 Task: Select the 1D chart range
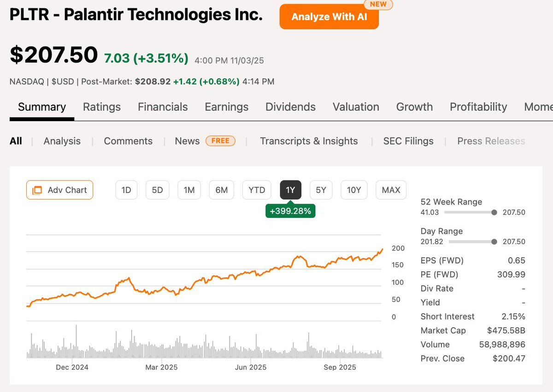[x=126, y=190]
